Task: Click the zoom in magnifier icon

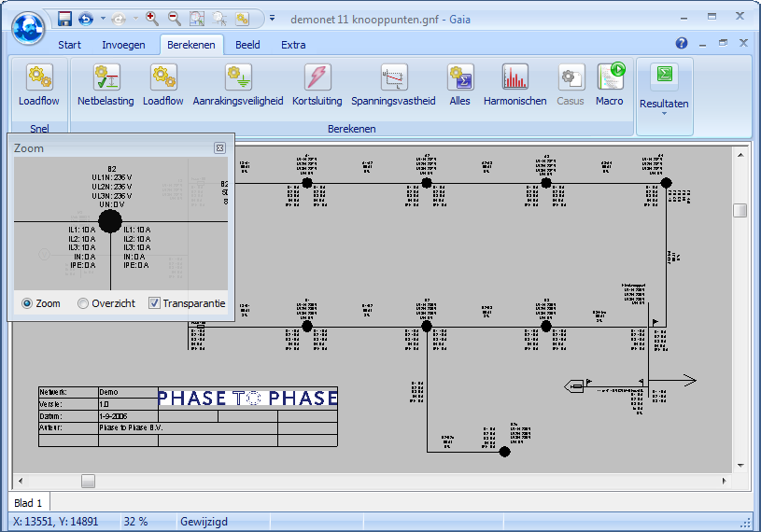Action: pos(152,18)
